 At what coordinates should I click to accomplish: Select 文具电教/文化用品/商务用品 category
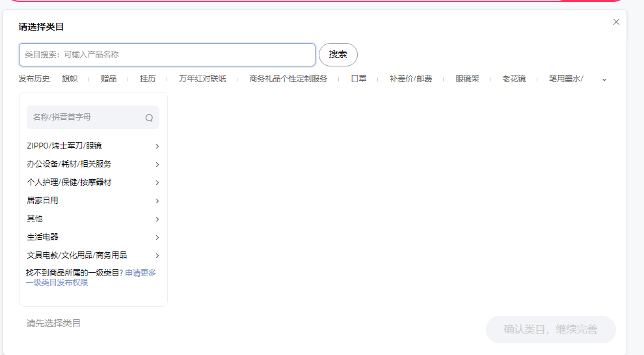click(x=77, y=255)
